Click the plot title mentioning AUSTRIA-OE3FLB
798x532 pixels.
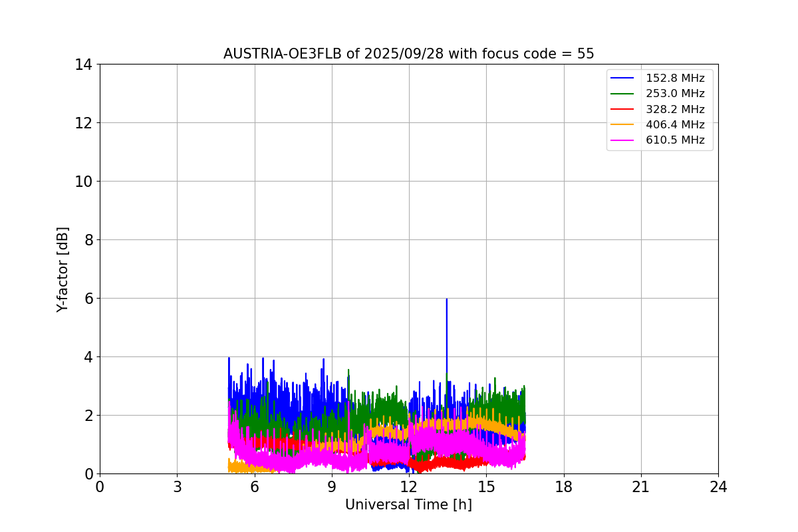point(408,54)
